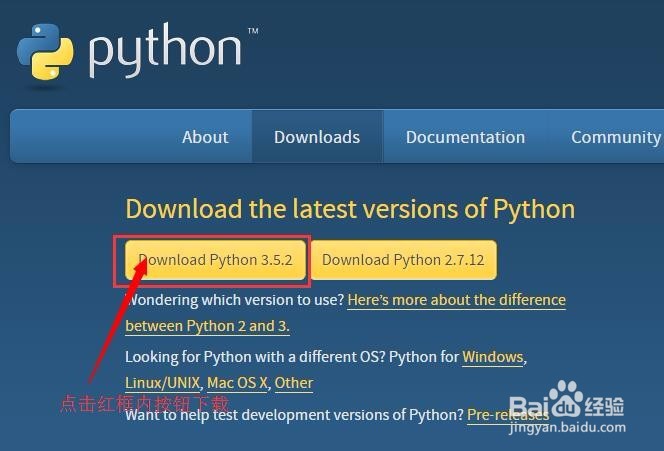This screenshot has height=451, width=664.
Task: Open the Windows download link
Action: 492,357
